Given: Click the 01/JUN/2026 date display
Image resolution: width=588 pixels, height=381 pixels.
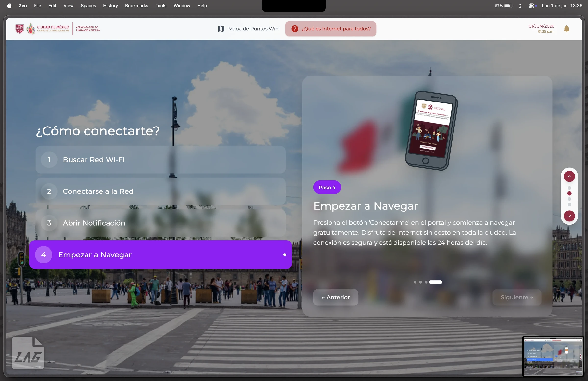Looking at the screenshot, I should [x=541, y=26].
